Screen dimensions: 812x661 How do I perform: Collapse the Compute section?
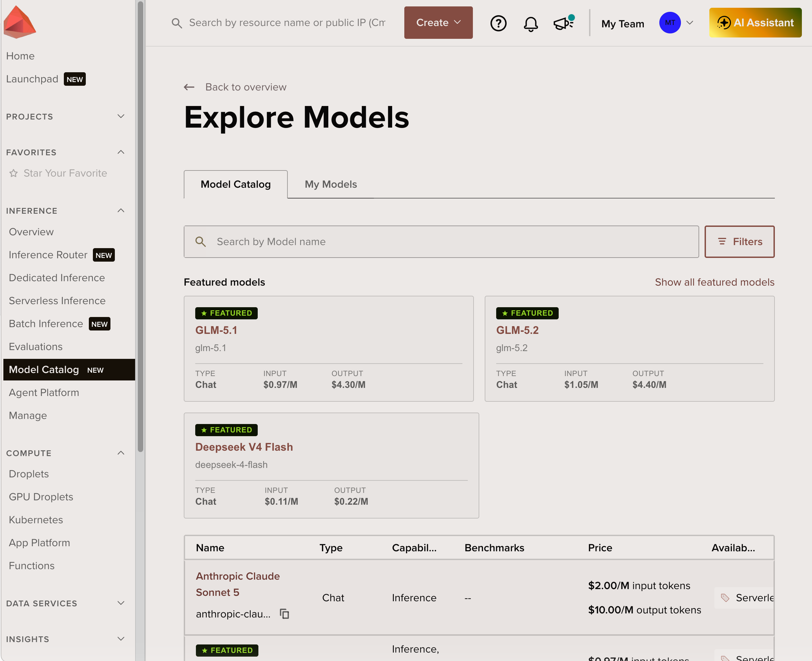pos(121,453)
